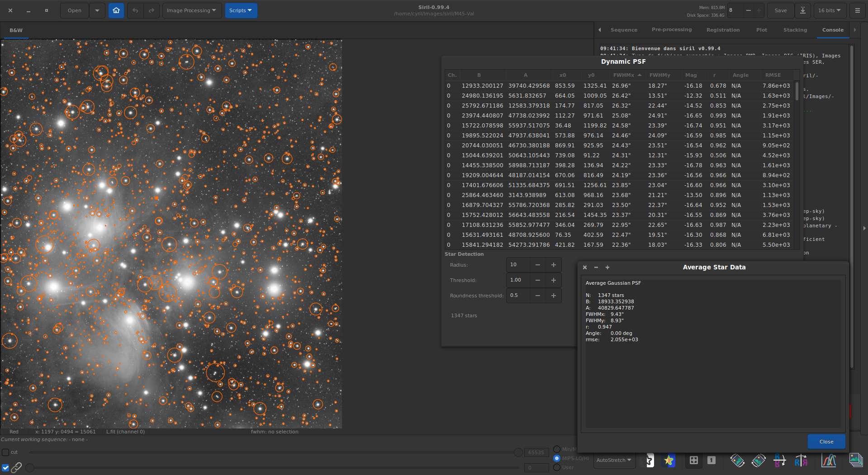Click the zoom to fit icon
Image resolution: width=868 pixels, height=475 pixels.
693,461
